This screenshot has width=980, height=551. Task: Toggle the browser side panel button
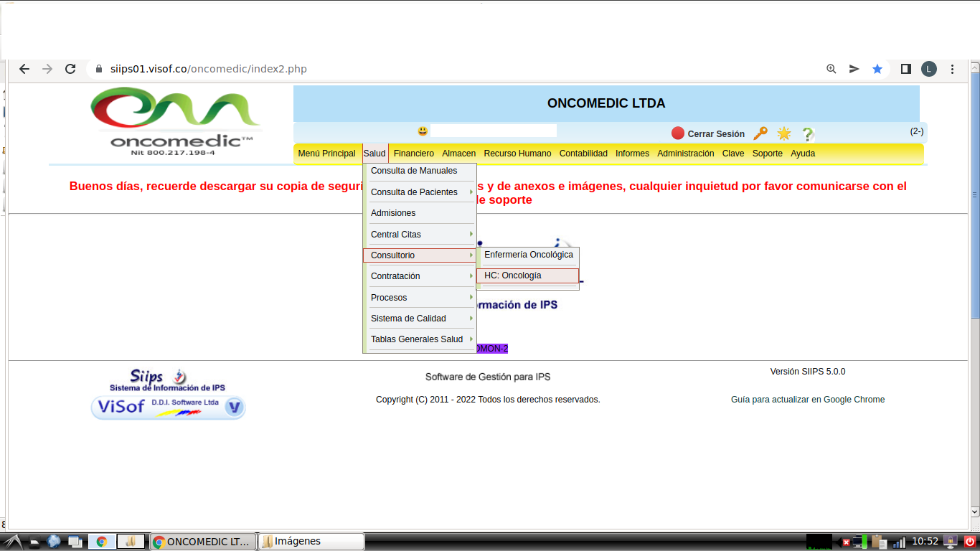point(906,69)
